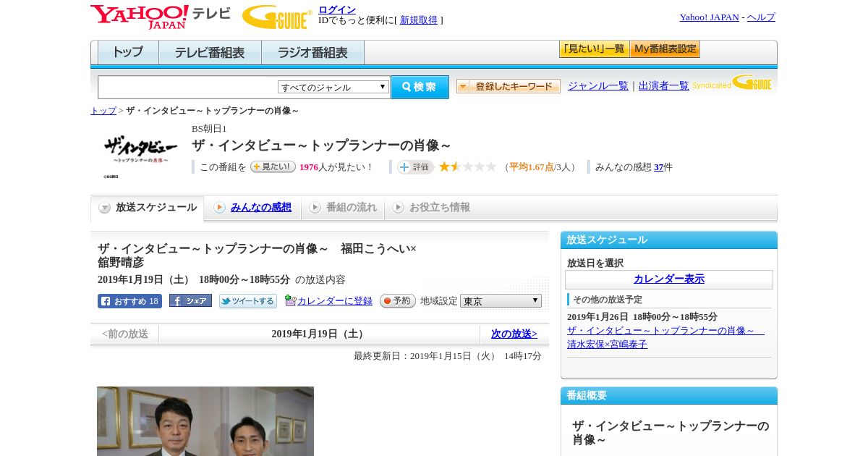Click the 見たい! add button
This screenshot has height=456, width=868.
273,166
